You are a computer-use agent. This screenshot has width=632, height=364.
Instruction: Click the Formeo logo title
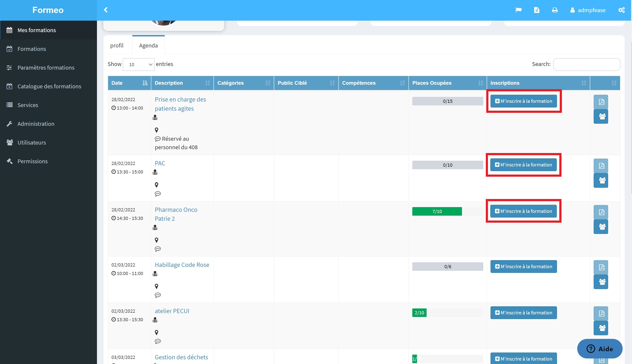(48, 10)
